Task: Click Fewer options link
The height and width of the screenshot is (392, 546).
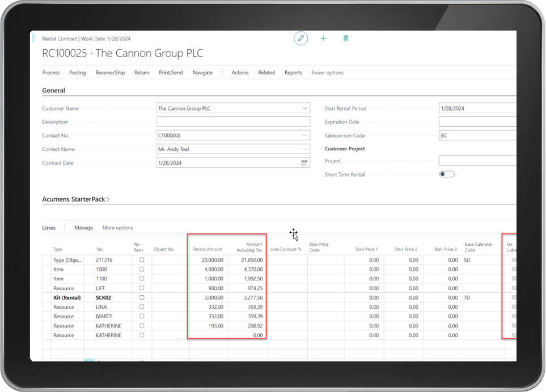Action: coord(327,73)
